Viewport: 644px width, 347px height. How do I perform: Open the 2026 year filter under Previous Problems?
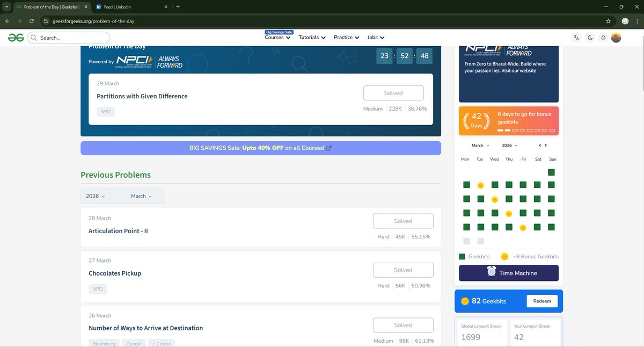[x=96, y=196]
